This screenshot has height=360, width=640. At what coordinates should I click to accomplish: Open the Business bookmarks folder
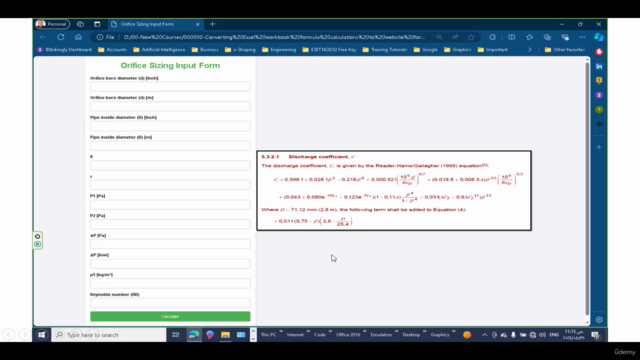point(205,50)
